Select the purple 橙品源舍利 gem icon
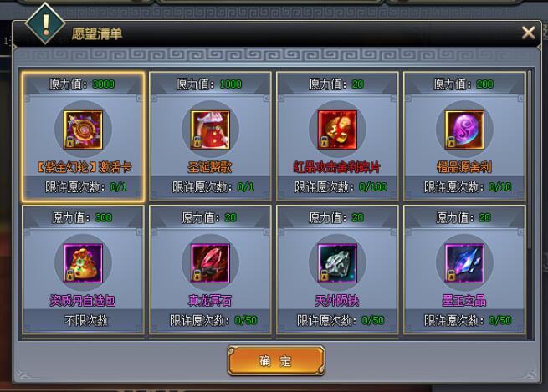The image size is (548, 392). tap(464, 130)
